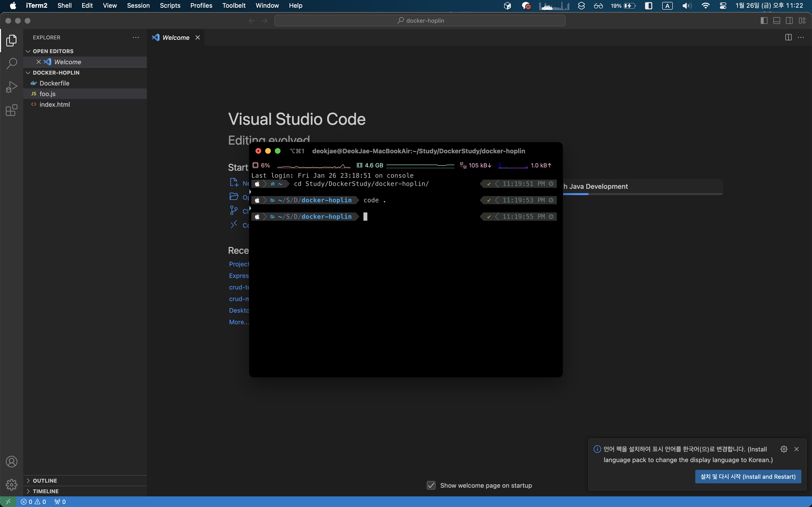Toggle Primary Side Bar visibility
The height and width of the screenshot is (507, 812).
(764, 21)
